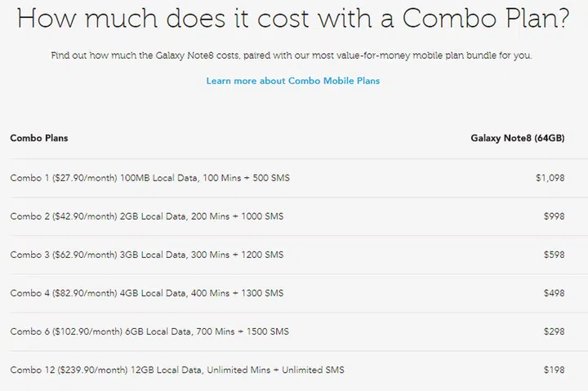Click the Combo 1 plan description
588x391 pixels.
pyautogui.click(x=149, y=178)
